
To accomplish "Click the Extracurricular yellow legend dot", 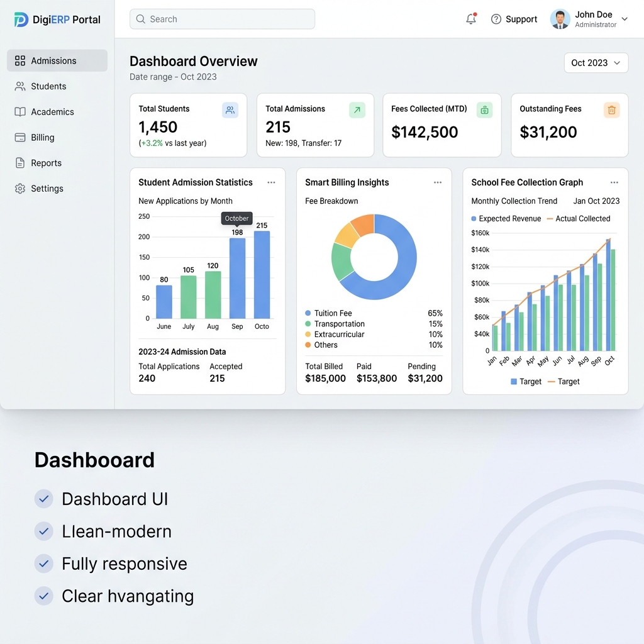I will [x=308, y=335].
